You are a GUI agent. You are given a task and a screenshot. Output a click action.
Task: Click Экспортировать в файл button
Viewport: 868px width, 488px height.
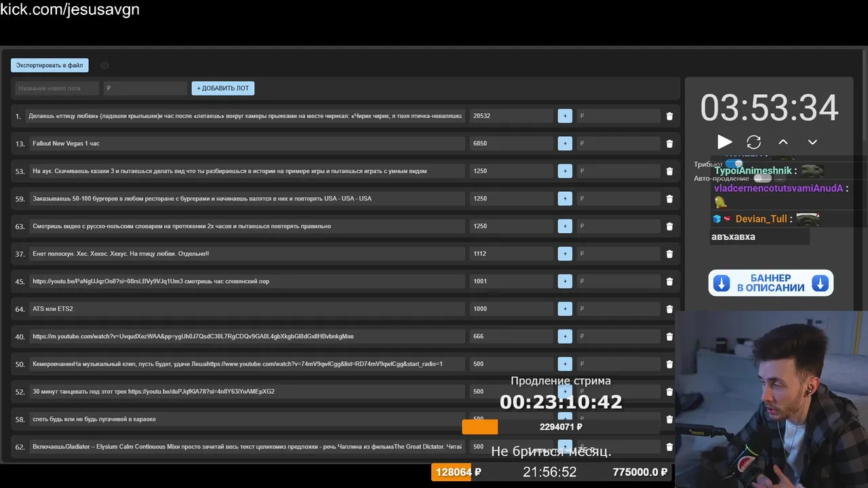50,66
